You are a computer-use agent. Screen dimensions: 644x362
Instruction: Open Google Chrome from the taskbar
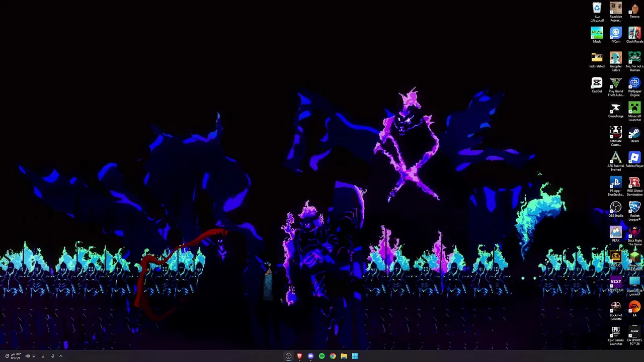[x=333, y=356]
